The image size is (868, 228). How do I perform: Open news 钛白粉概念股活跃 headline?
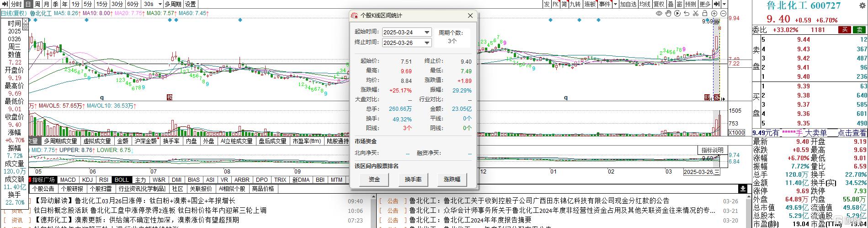150,211
